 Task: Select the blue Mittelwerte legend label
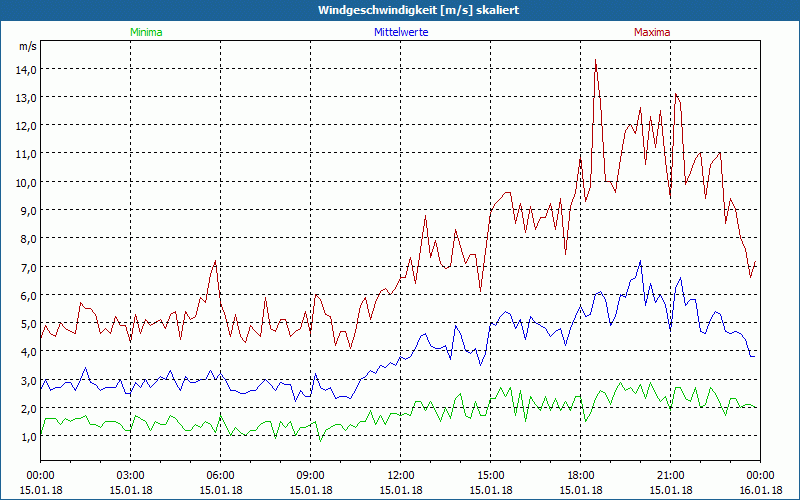401,32
